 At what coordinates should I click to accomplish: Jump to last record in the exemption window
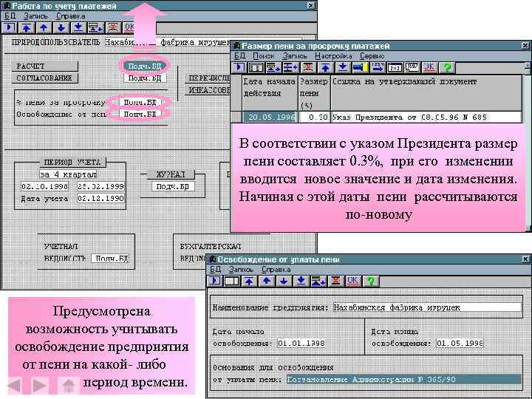(x=301, y=281)
